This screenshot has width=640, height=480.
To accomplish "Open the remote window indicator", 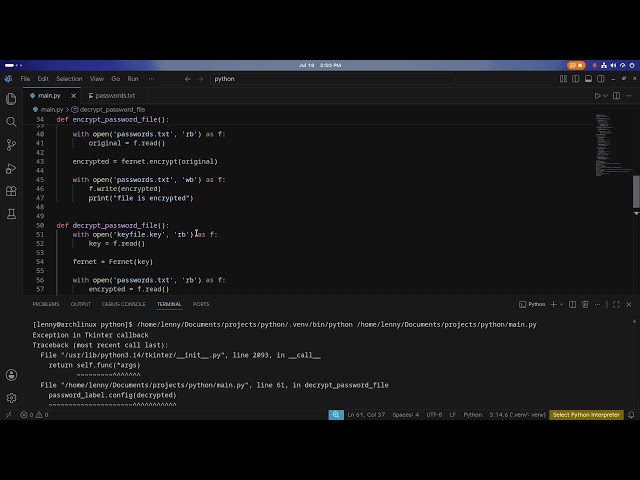I will (9, 415).
